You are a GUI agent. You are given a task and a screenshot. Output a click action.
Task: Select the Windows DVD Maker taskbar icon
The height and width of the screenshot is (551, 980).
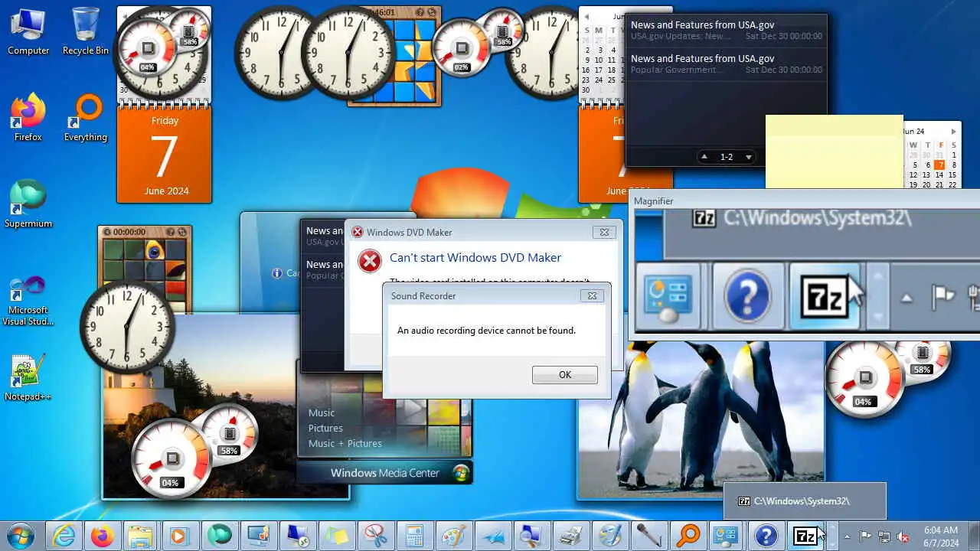[x=610, y=536]
